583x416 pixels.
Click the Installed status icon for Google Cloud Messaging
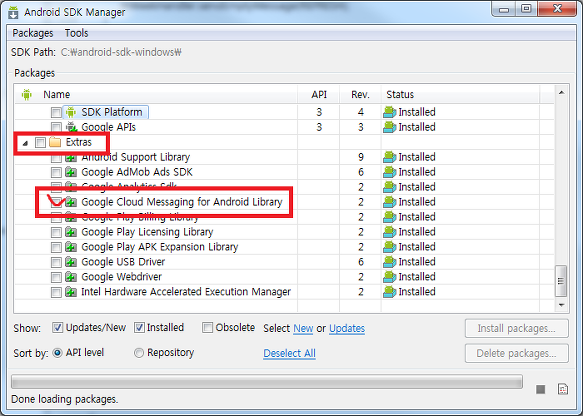pos(389,202)
